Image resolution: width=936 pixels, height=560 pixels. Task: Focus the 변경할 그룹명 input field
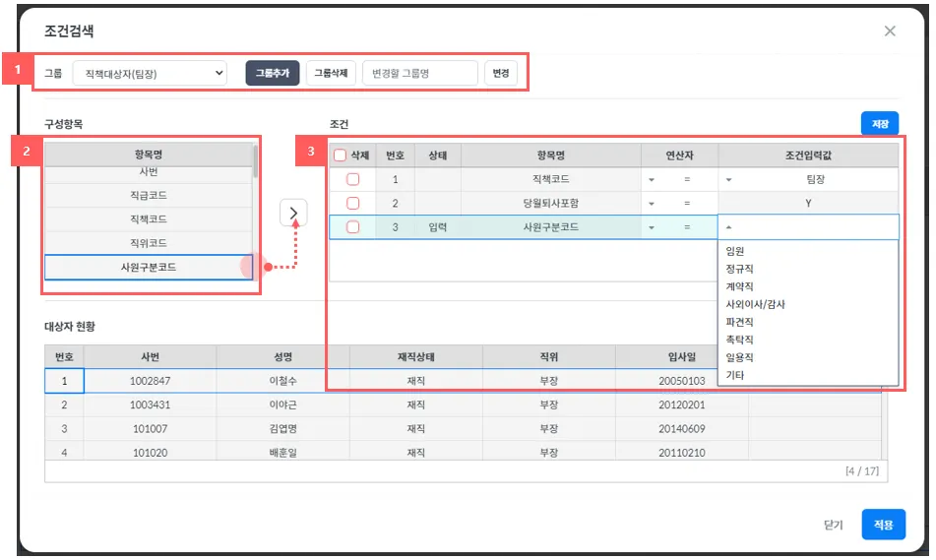(419, 73)
